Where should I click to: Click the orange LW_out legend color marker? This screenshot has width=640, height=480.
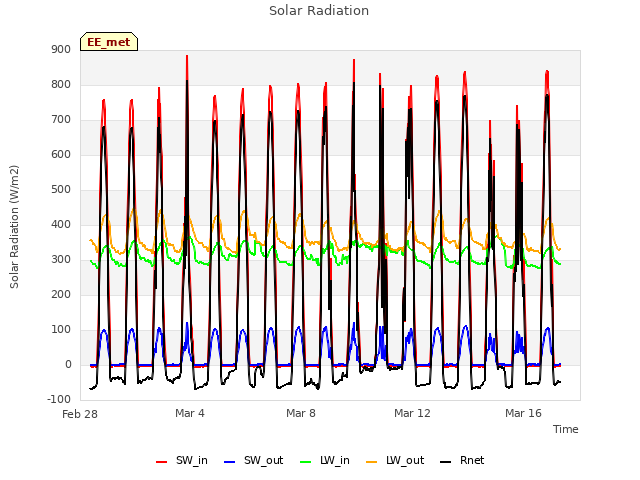click(372, 462)
